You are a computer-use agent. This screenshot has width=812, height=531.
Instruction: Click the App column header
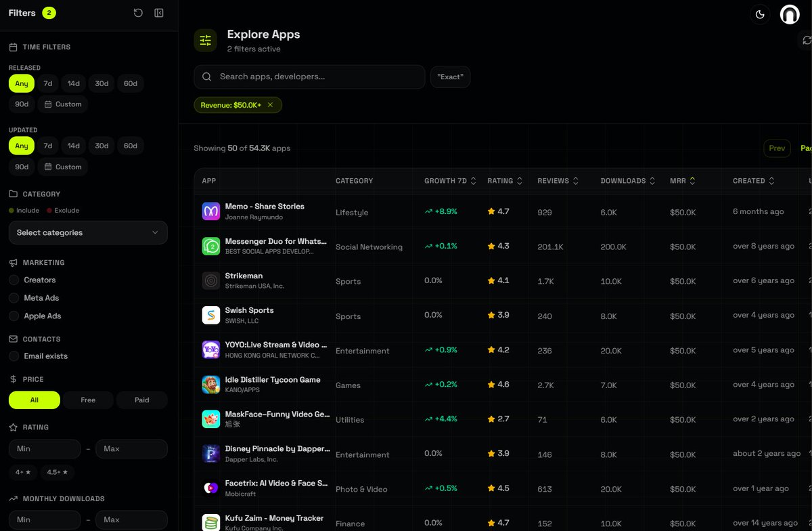[x=209, y=181]
